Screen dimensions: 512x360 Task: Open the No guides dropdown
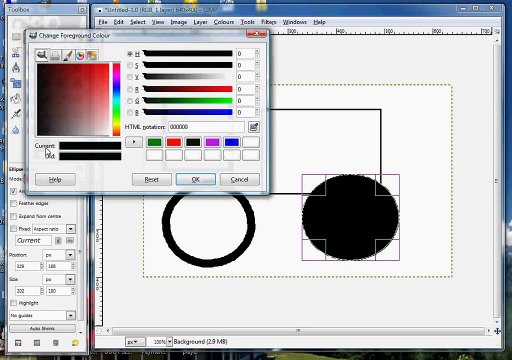[x=43, y=315]
